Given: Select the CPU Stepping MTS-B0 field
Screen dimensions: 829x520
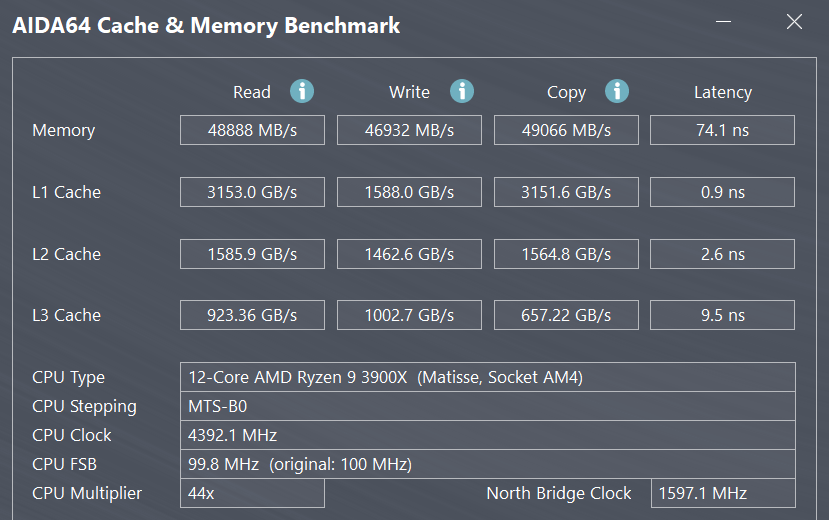Looking at the screenshot, I should click(x=487, y=406).
